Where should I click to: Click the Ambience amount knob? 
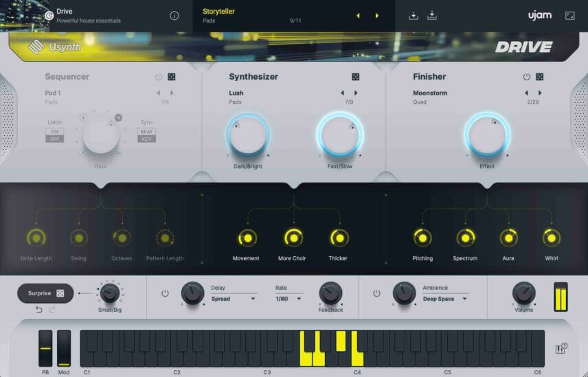pyautogui.click(x=404, y=293)
